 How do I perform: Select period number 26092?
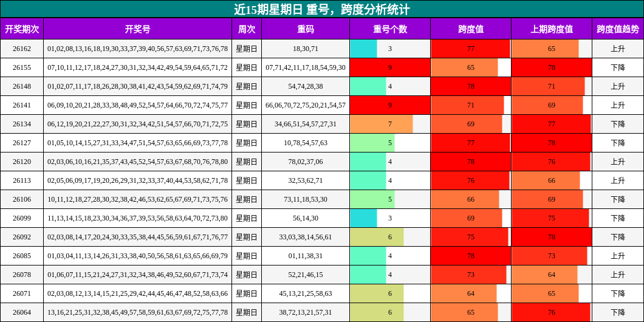[22, 238]
